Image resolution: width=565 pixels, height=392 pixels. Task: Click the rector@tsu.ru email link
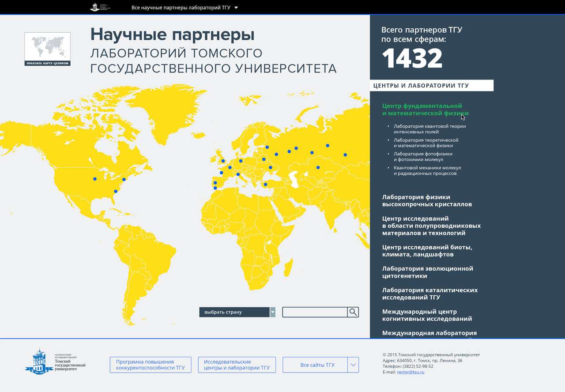coord(411,372)
